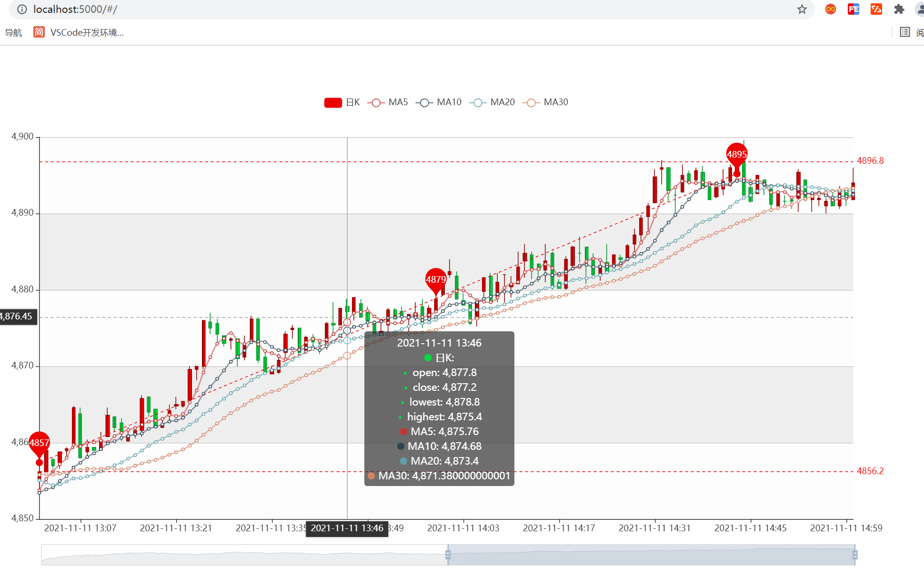Disable the MA30 legend series
This screenshot has height=586, width=924.
(545, 102)
